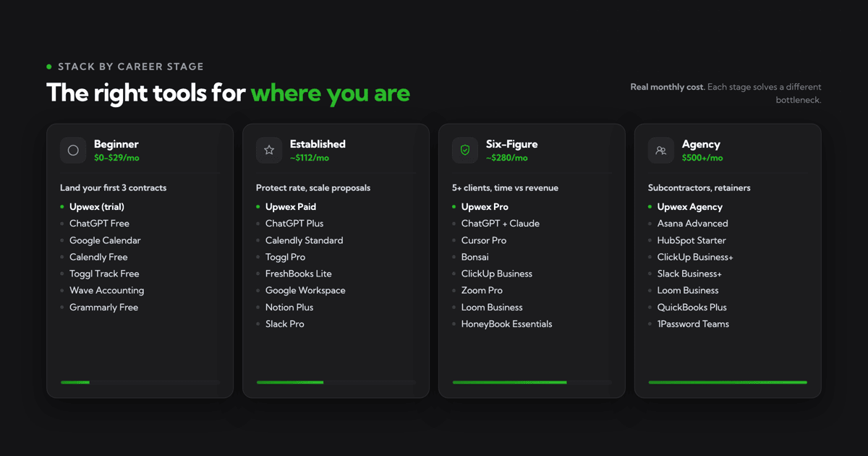Image resolution: width=868 pixels, height=456 pixels.
Task: Select Loom Business in Six-Figure card
Action: (x=492, y=307)
